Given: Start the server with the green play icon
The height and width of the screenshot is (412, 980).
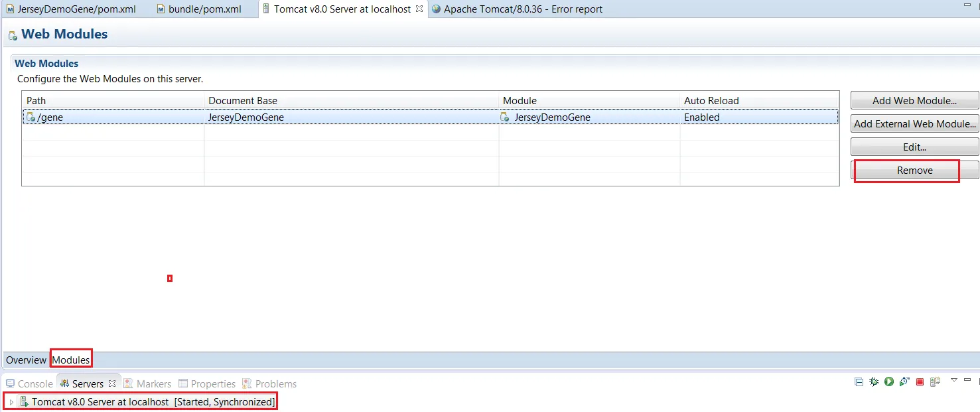Looking at the screenshot, I should pos(889,382).
